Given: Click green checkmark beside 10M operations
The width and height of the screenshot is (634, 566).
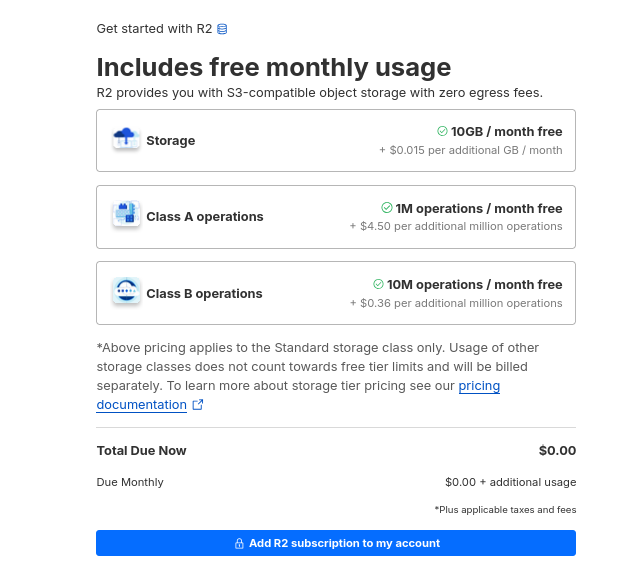Looking at the screenshot, I should pyautogui.click(x=379, y=284).
